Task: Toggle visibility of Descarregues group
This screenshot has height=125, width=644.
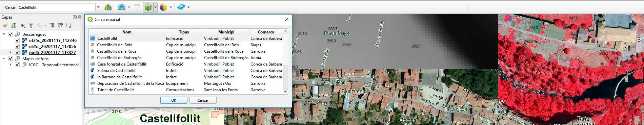Action: click(11, 34)
